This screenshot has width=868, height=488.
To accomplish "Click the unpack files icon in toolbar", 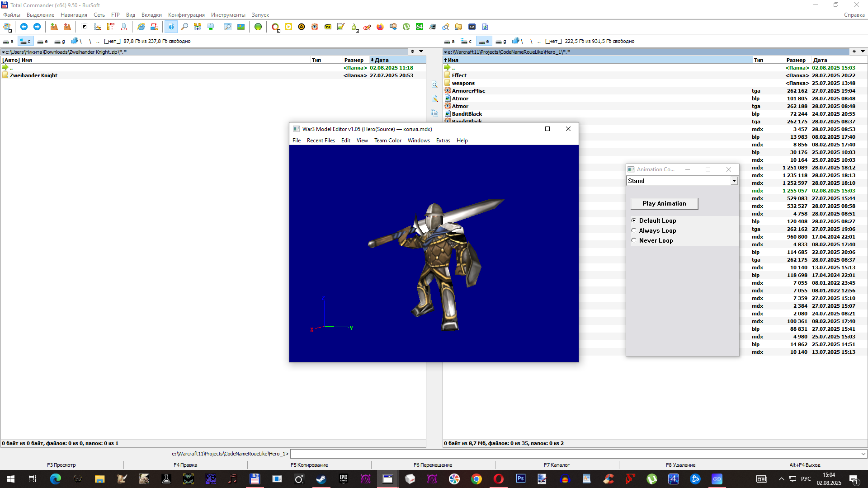I will coord(67,27).
